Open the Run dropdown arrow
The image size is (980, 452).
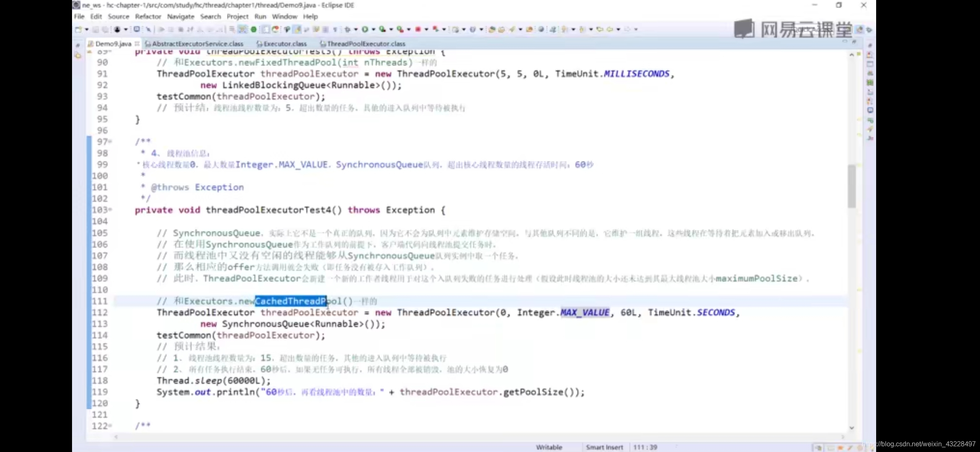pos(373,29)
